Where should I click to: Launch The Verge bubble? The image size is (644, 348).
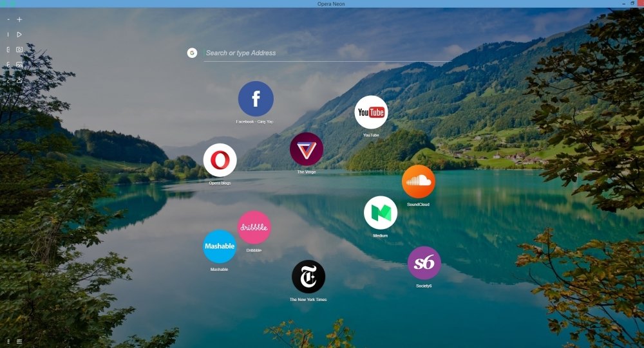click(x=307, y=149)
